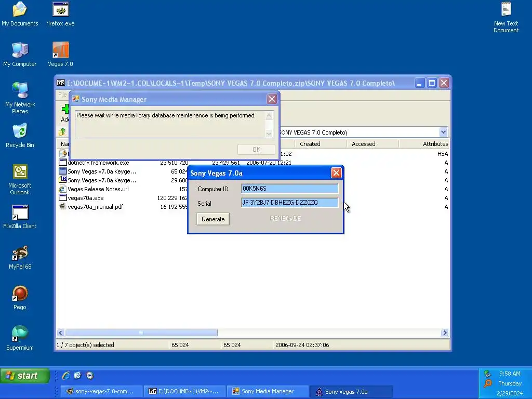
Task: Select the vegas70a.exe name text
Action: 86,198
